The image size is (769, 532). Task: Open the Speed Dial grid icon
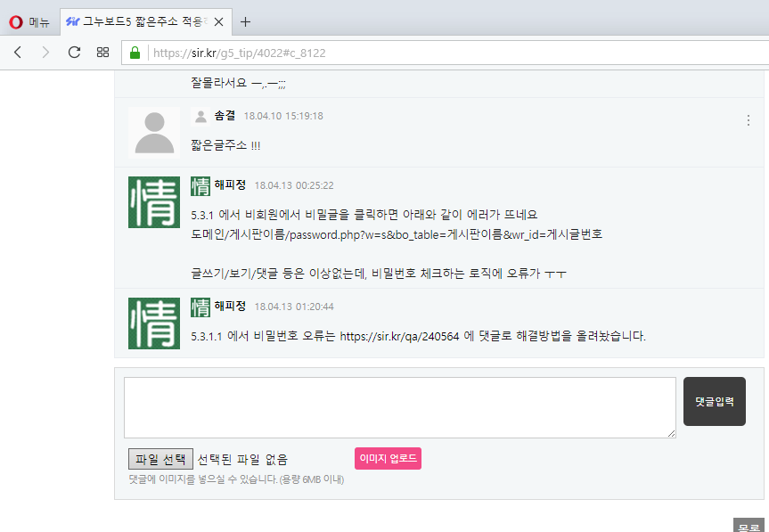[x=103, y=53]
